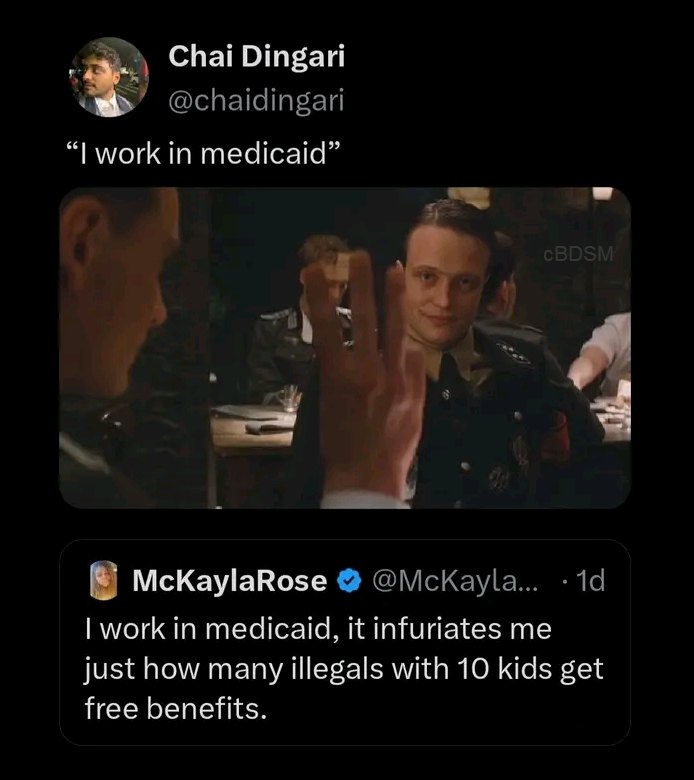This screenshot has height=780, width=694.
Task: Open the attached movie scene image
Action: 344,347
